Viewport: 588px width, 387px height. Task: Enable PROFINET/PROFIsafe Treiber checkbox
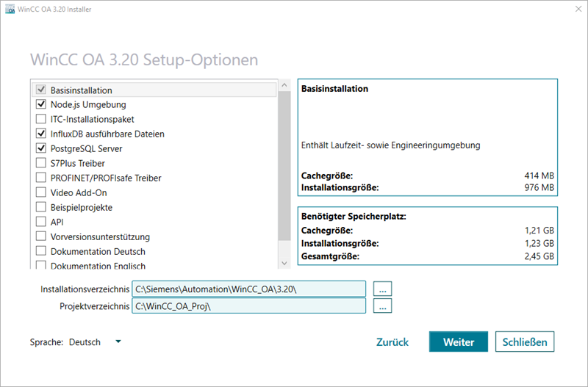point(41,178)
